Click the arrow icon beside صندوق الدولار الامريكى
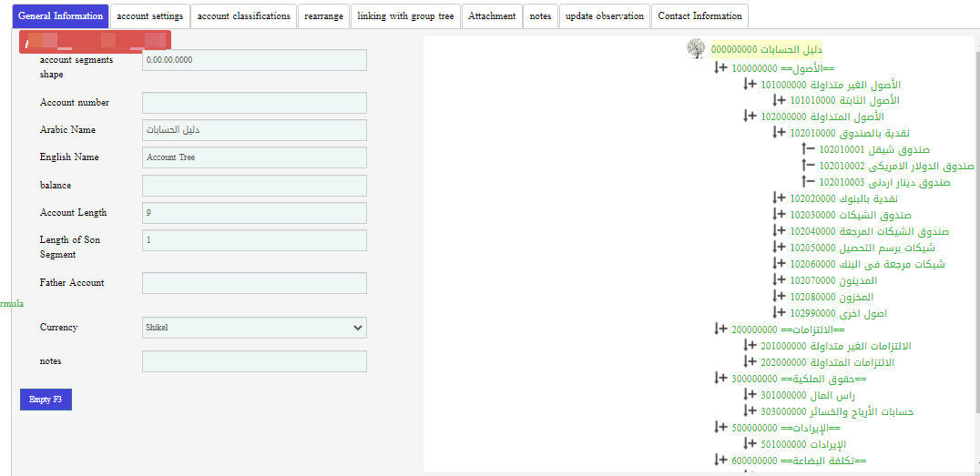980x476 pixels. click(x=808, y=165)
